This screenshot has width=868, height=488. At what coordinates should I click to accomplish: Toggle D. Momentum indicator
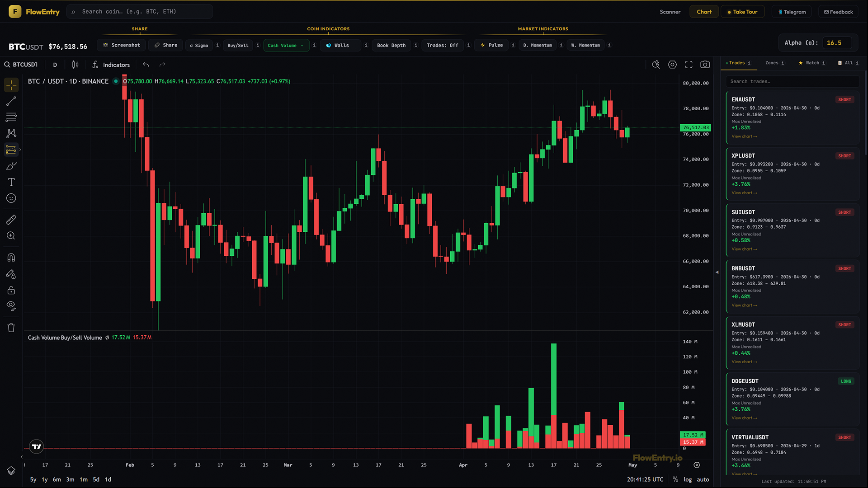pyautogui.click(x=538, y=45)
